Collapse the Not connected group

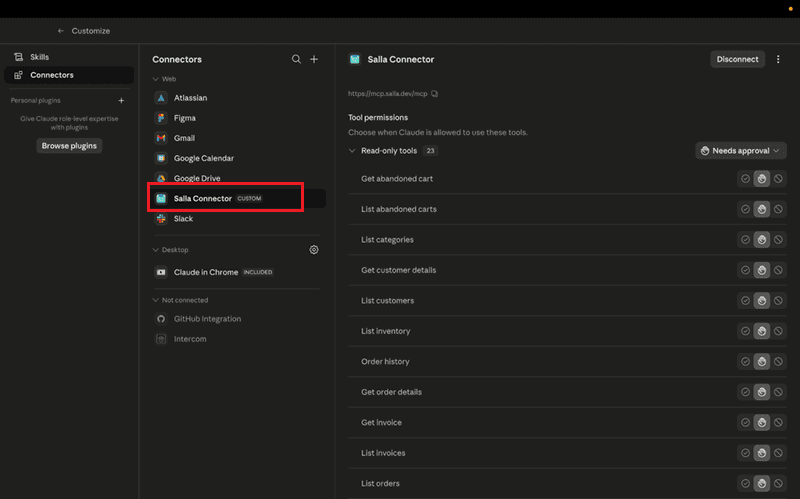click(x=156, y=300)
